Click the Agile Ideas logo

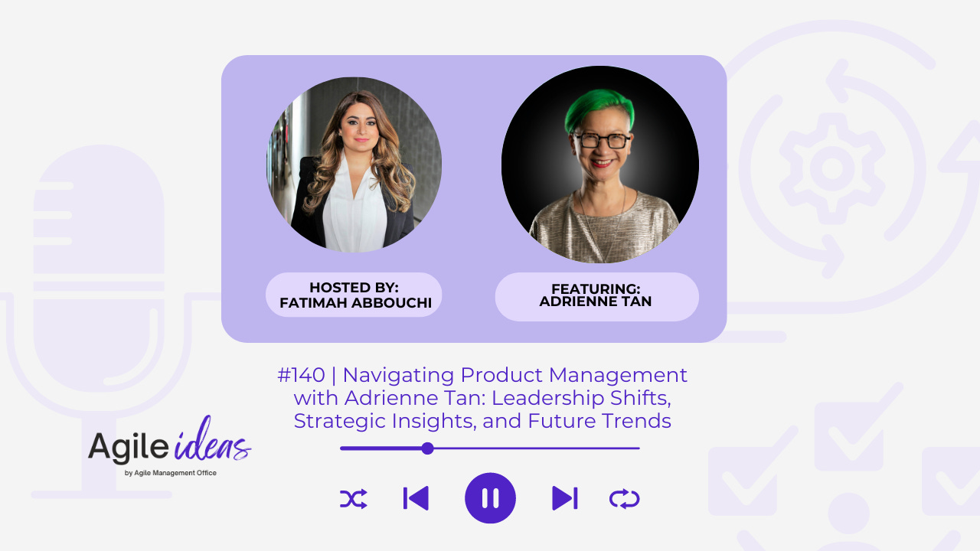point(169,448)
